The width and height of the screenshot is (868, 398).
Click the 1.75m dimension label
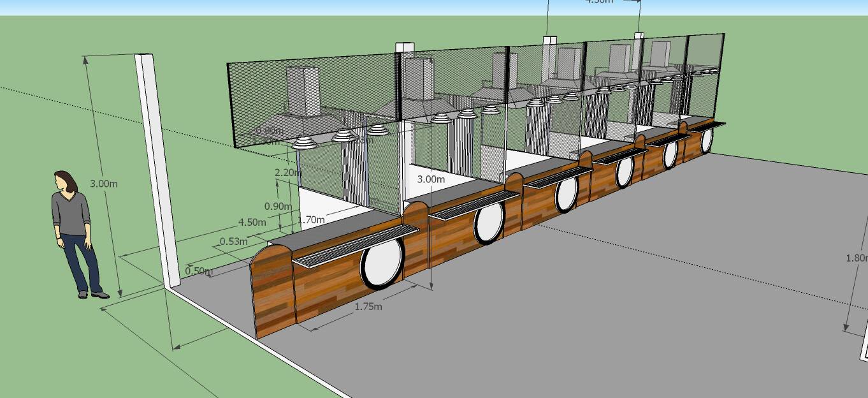(x=368, y=306)
